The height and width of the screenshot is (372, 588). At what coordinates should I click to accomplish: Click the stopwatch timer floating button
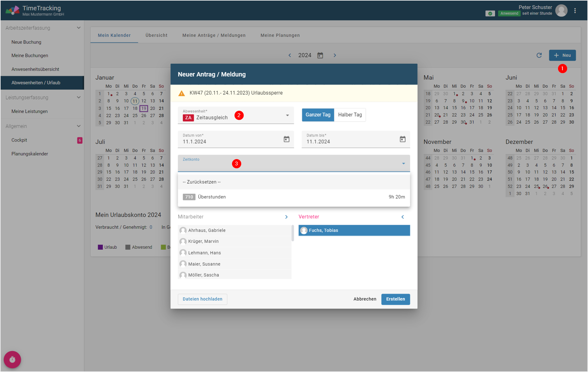[x=12, y=360]
